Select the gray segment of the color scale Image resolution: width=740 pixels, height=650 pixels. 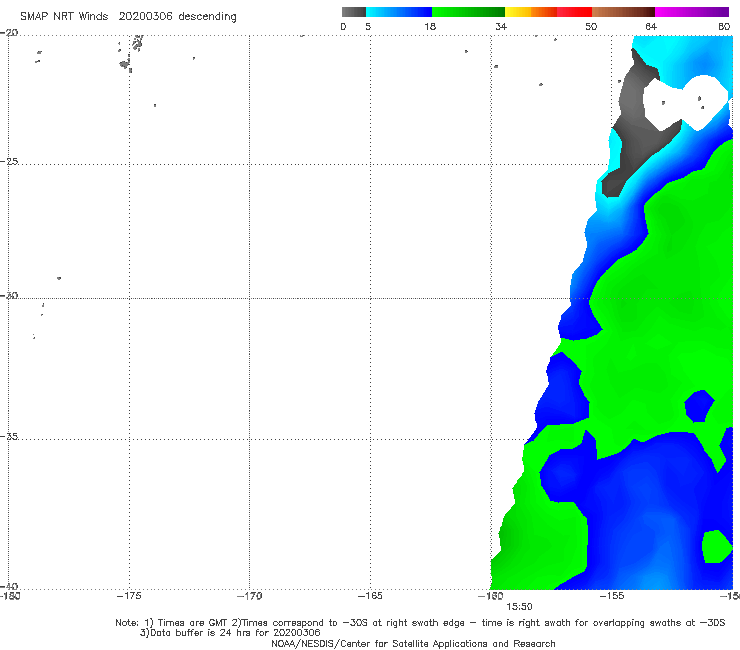(x=354, y=12)
